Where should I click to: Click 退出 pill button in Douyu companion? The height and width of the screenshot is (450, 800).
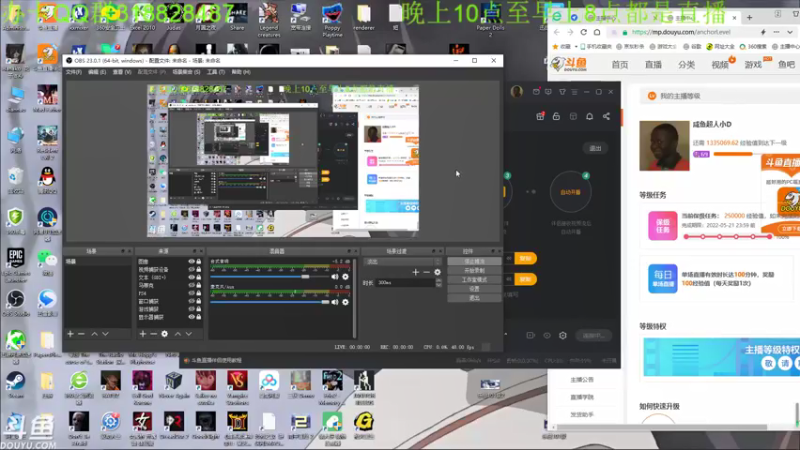tap(595, 148)
